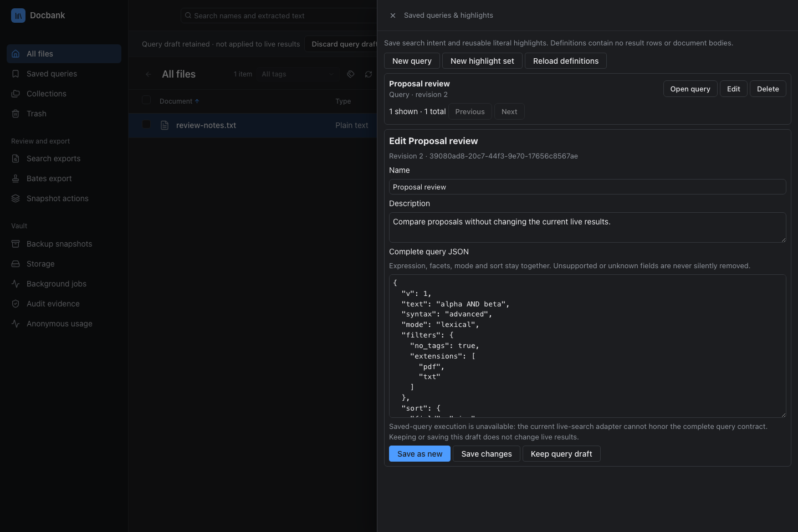Viewport: 798px width, 532px height.
Task: Click the Type column header
Action: pos(343,101)
